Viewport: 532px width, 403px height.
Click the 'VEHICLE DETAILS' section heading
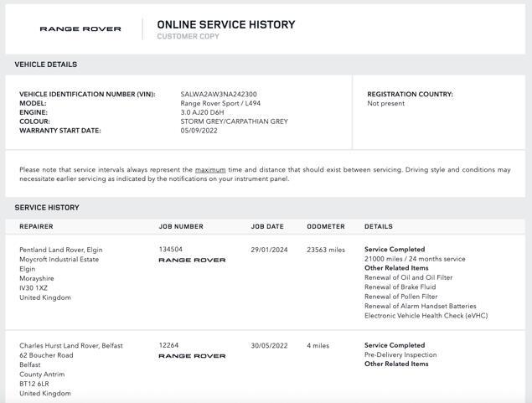pyautogui.click(x=46, y=65)
